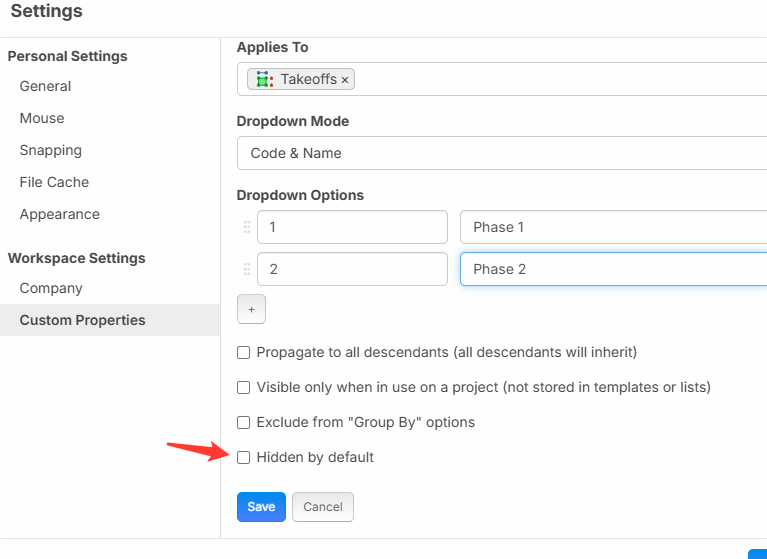Check Exclude from "Group By" options
Viewport: 767px width, 559px height.
(243, 422)
